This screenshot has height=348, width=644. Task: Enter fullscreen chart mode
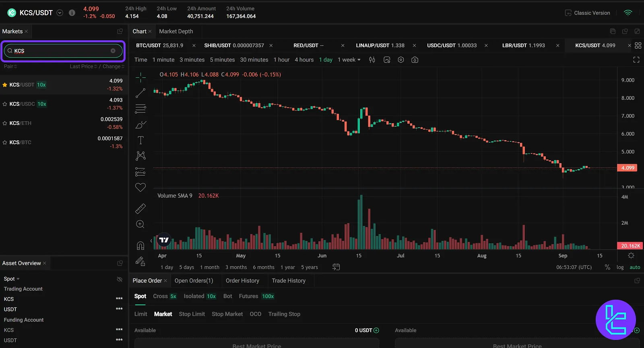(x=636, y=60)
